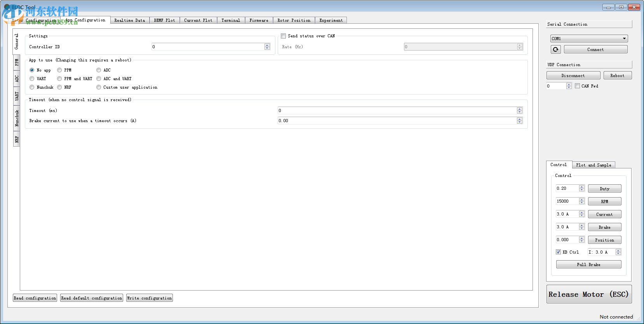Select the Nunchuk vertical side tab
Screen dimensions: 644x324
coord(17,118)
